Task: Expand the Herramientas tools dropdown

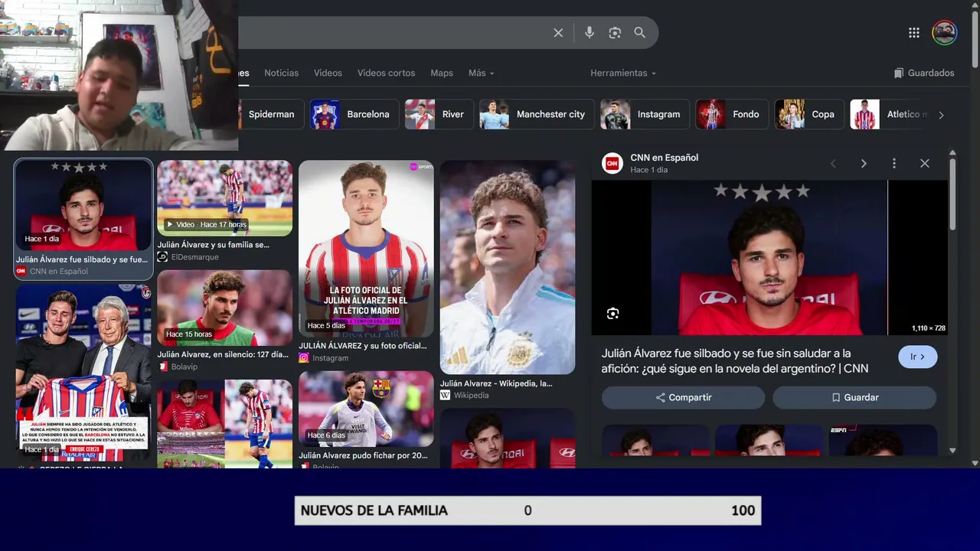Action: click(x=623, y=73)
